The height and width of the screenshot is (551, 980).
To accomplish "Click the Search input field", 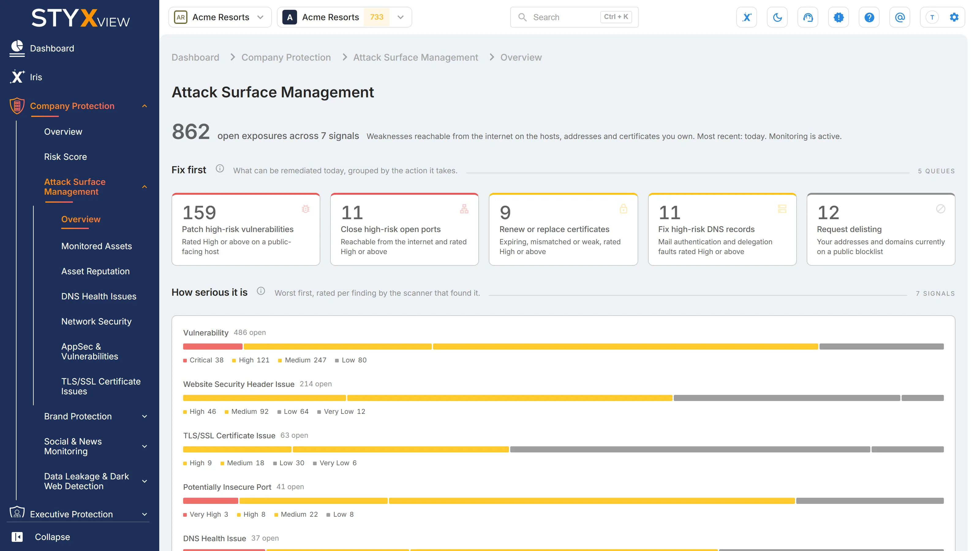I will tap(574, 17).
